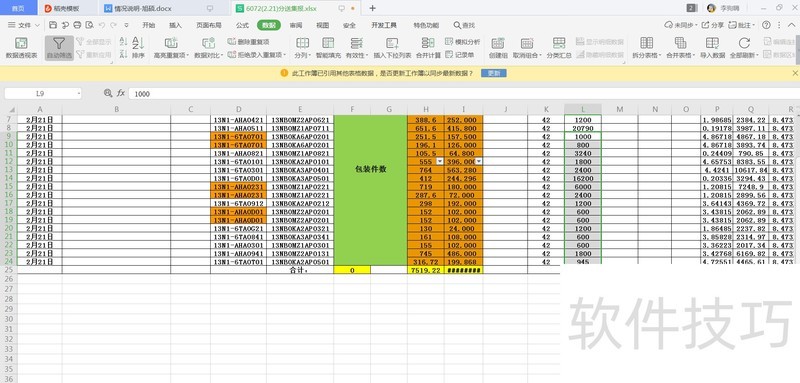Click 全部刷新 refresh all
The width and height of the screenshot is (800, 383).
[744, 48]
